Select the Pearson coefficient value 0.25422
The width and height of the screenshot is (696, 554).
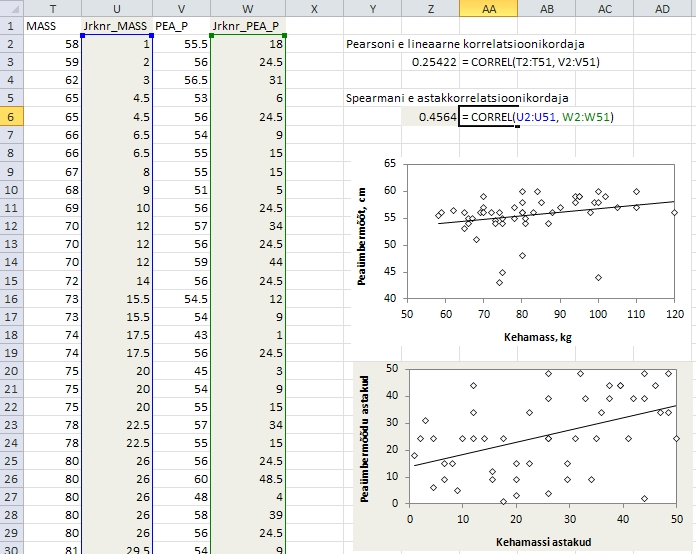click(434, 62)
